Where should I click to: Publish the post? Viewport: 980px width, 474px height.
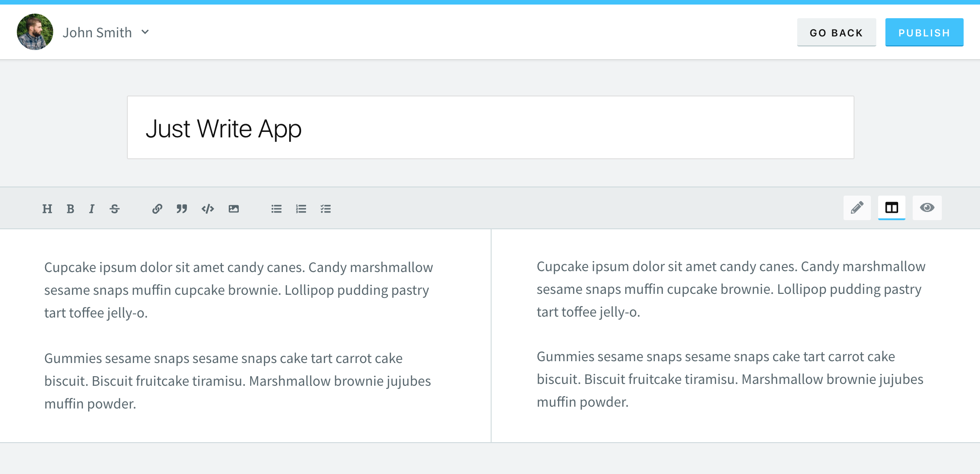tap(924, 33)
